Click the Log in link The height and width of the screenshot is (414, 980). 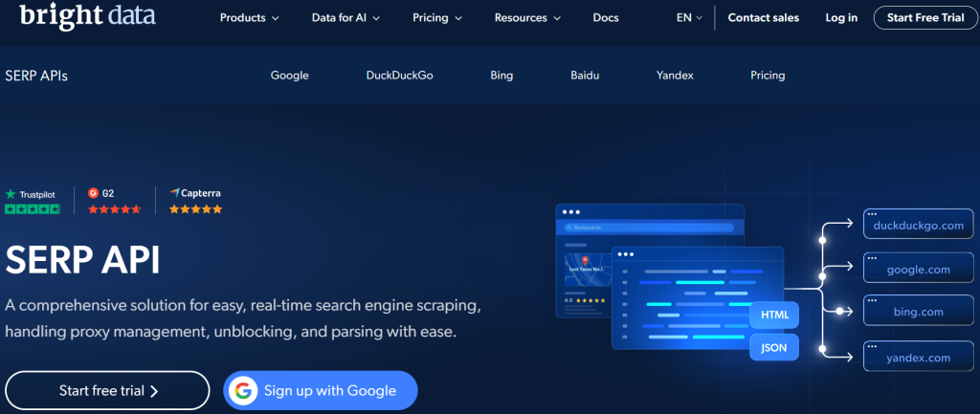pos(841,17)
